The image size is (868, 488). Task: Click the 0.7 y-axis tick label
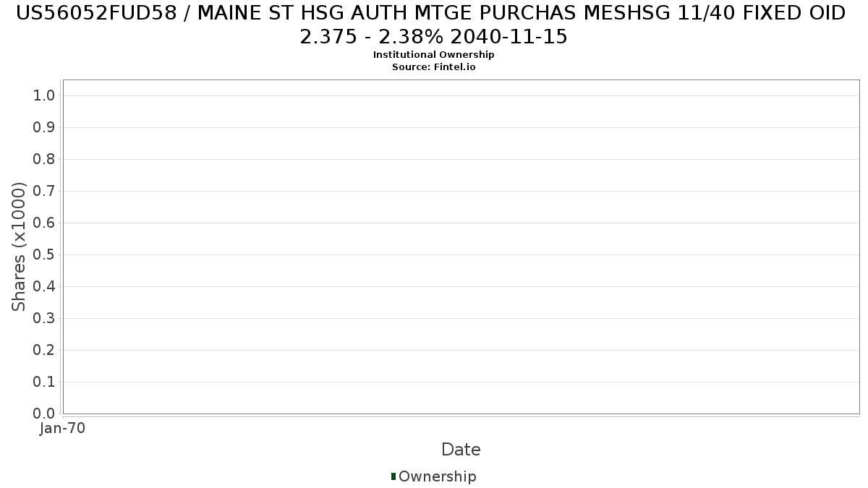(x=44, y=192)
